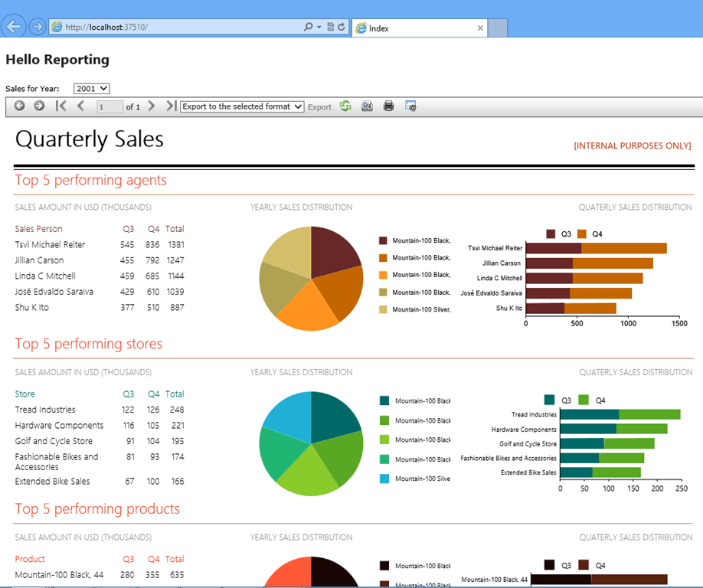Close the Index tab

pos(480,28)
